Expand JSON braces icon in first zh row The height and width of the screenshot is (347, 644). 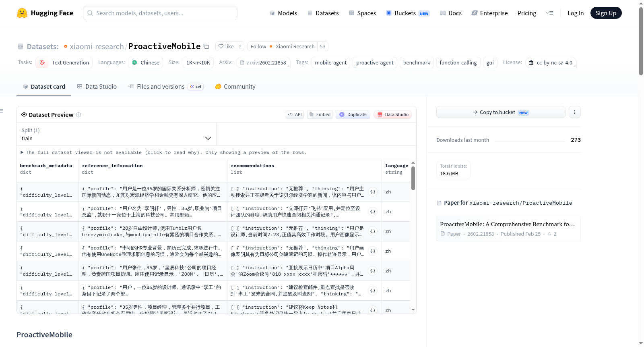click(x=373, y=192)
